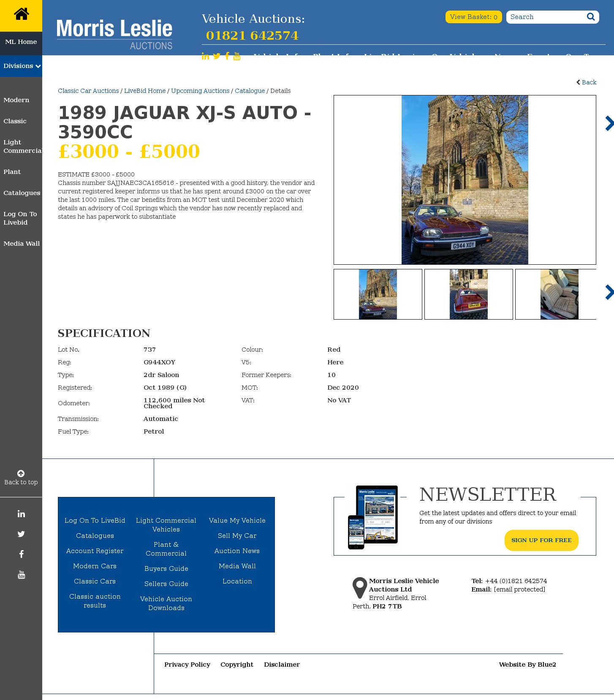This screenshot has width=614, height=700.
Task: Click the Morris Leslie Auctions logo
Action: point(114,34)
